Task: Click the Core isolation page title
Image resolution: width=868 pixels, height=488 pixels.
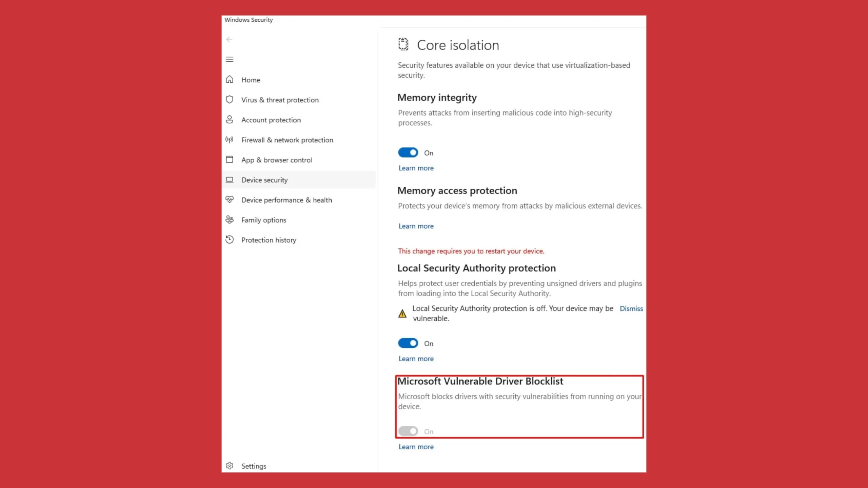Action: click(458, 45)
